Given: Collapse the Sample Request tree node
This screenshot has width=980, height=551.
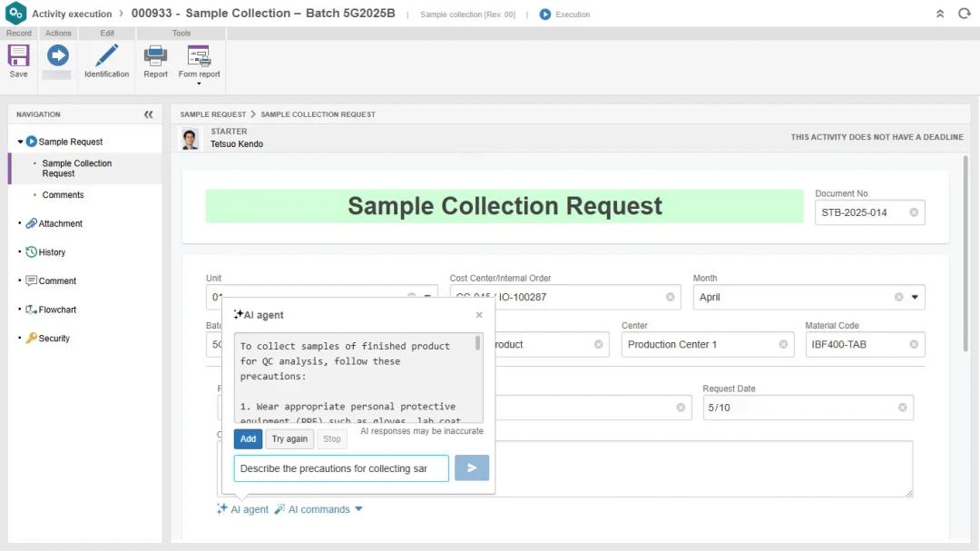Looking at the screenshot, I should tap(21, 142).
